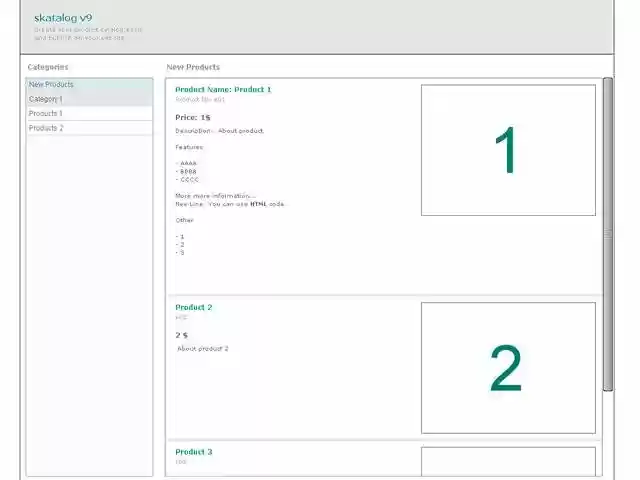
Task: Click the 2 $ price text
Action: 182,335
